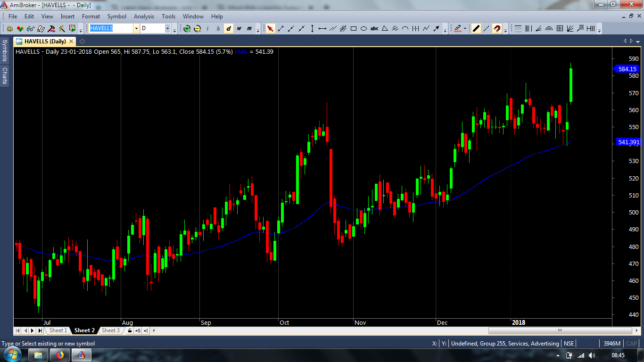Select the Andrews pitchfork tool
The height and width of the screenshot is (362, 644).
pyautogui.click(x=395, y=28)
